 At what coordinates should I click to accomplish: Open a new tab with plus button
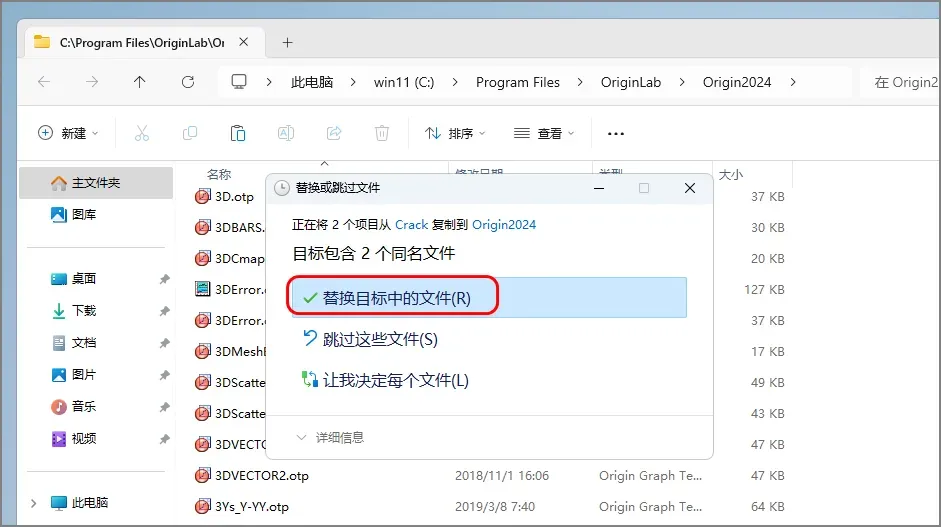click(x=287, y=43)
